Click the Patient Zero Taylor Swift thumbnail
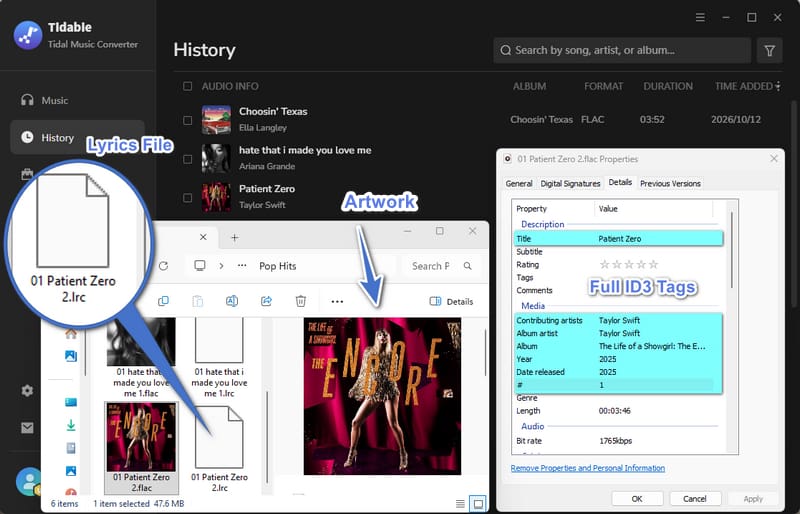This screenshot has width=800, height=514. click(x=216, y=197)
